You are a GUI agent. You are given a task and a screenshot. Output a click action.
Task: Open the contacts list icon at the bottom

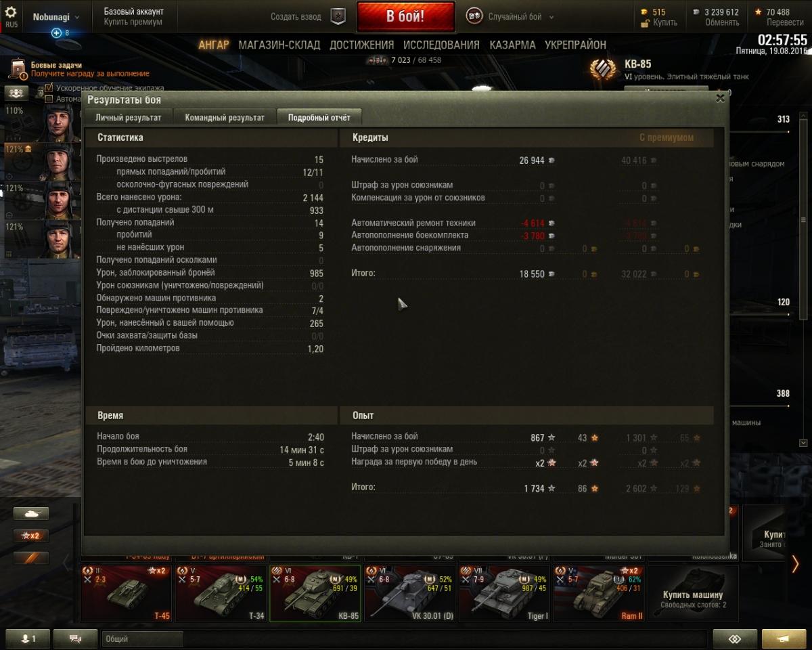tap(29, 638)
